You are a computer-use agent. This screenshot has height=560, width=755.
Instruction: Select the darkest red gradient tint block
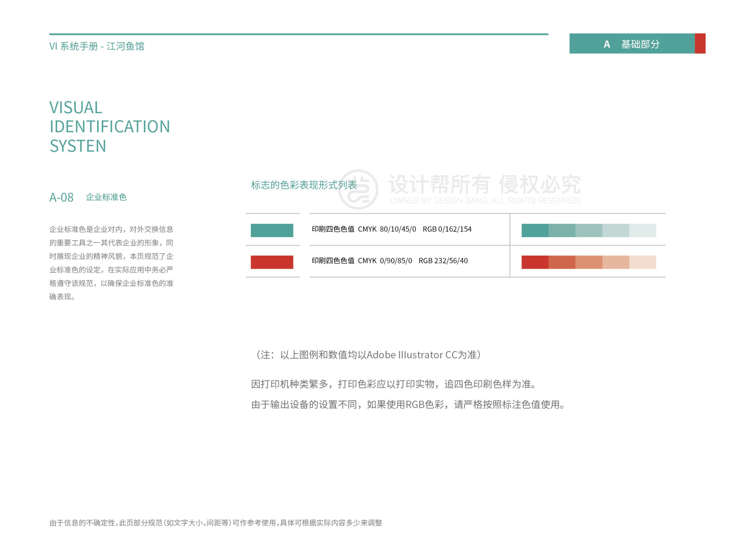point(535,262)
